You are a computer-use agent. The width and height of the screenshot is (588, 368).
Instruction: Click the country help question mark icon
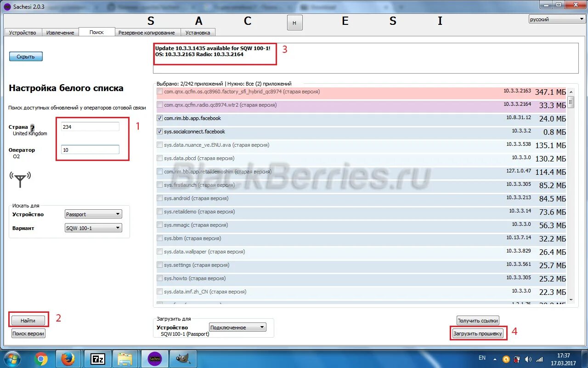point(32,127)
